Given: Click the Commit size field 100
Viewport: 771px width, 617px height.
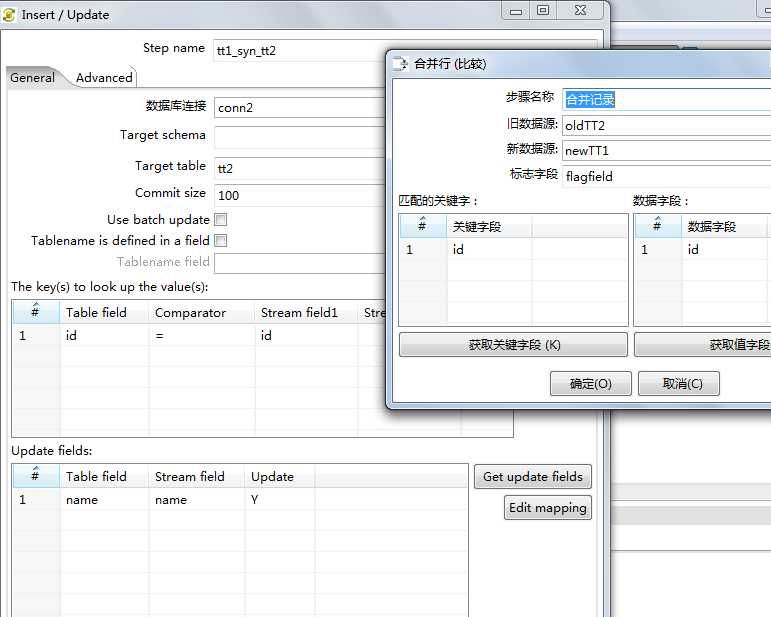Looking at the screenshot, I should (300, 195).
